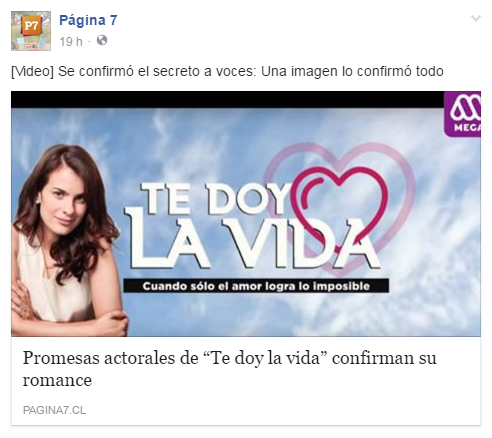Click the globe public audience icon
The image size is (492, 438).
pyautogui.click(x=102, y=40)
